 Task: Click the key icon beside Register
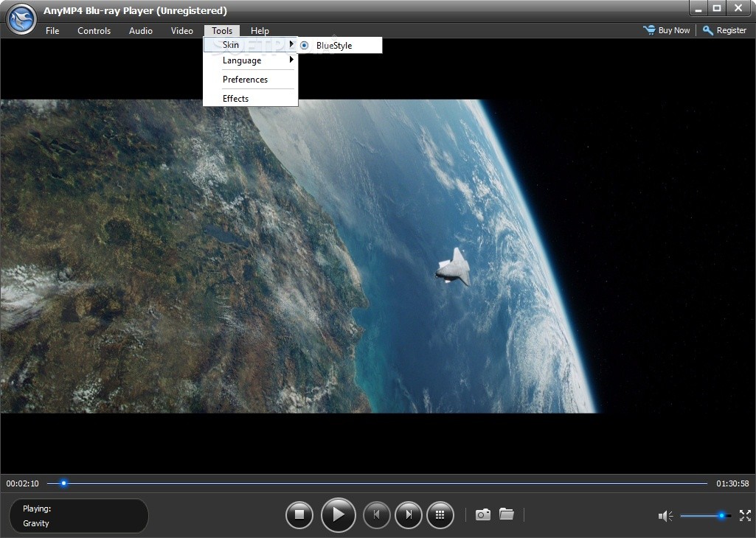708,30
